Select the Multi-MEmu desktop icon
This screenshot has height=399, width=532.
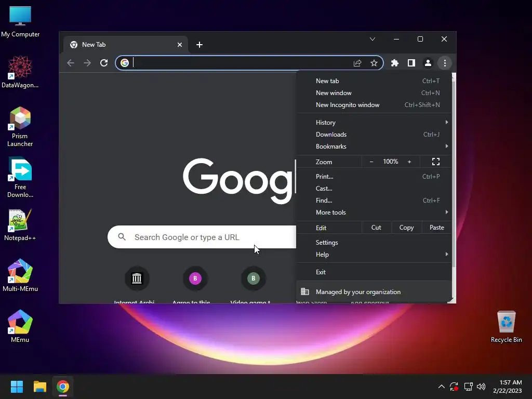pos(20,275)
